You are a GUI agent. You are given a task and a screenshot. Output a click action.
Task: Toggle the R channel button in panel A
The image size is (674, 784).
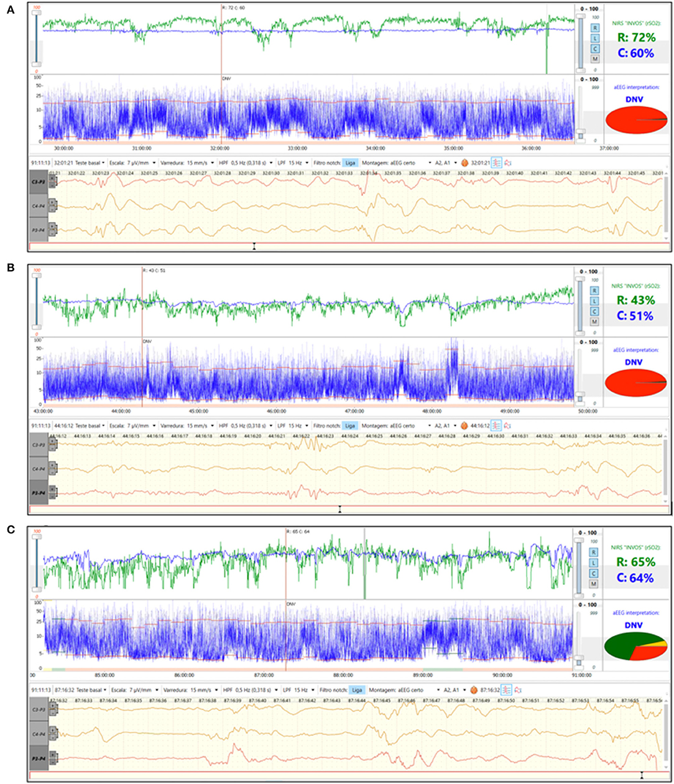point(594,29)
